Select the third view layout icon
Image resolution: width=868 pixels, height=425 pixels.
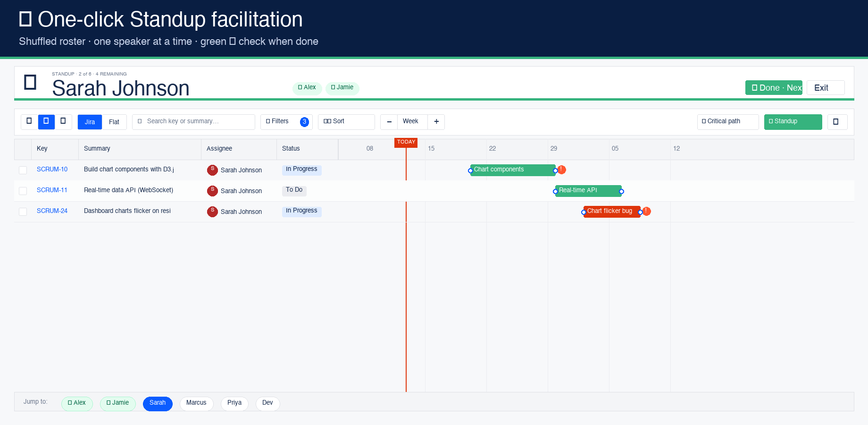click(x=64, y=121)
